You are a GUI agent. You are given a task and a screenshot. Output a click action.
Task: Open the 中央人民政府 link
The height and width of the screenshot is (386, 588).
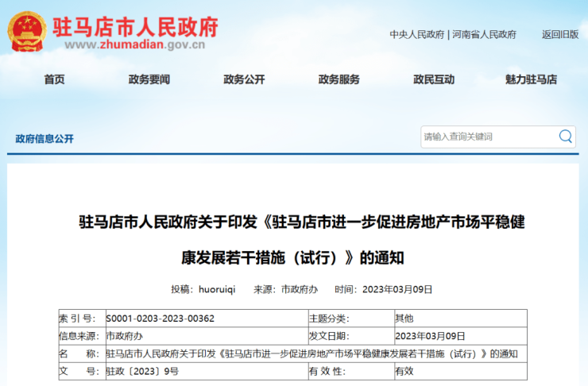click(416, 34)
